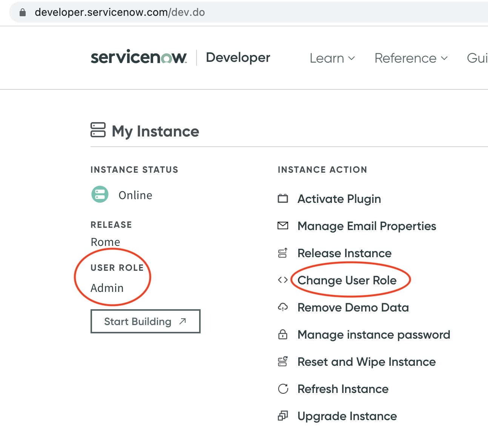488x448 pixels.
Task: Click the Reset and Wipe Instance icon
Action: [x=283, y=361]
